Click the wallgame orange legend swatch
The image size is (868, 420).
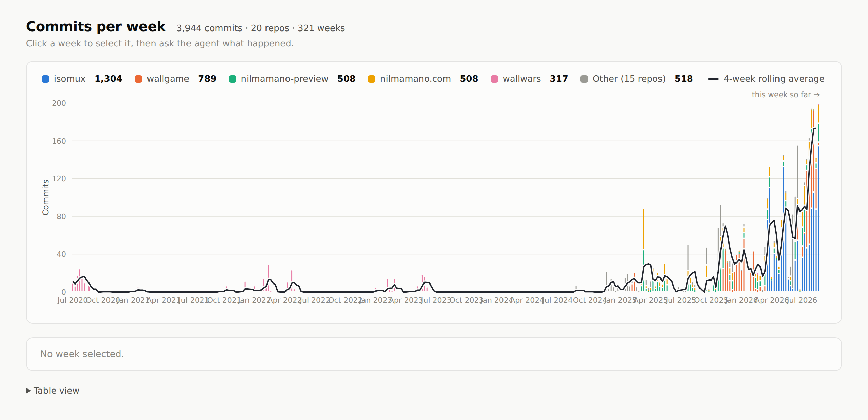(138, 79)
